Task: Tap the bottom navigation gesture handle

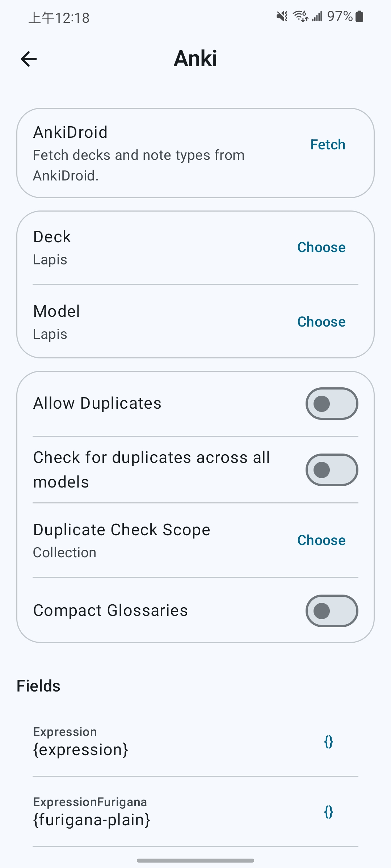Action: pos(195,860)
